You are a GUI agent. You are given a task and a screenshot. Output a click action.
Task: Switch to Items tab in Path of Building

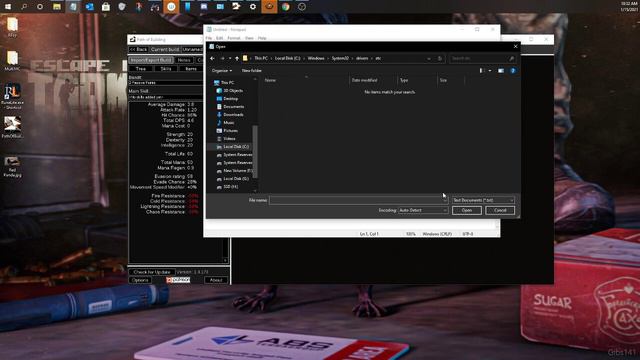coord(191,69)
